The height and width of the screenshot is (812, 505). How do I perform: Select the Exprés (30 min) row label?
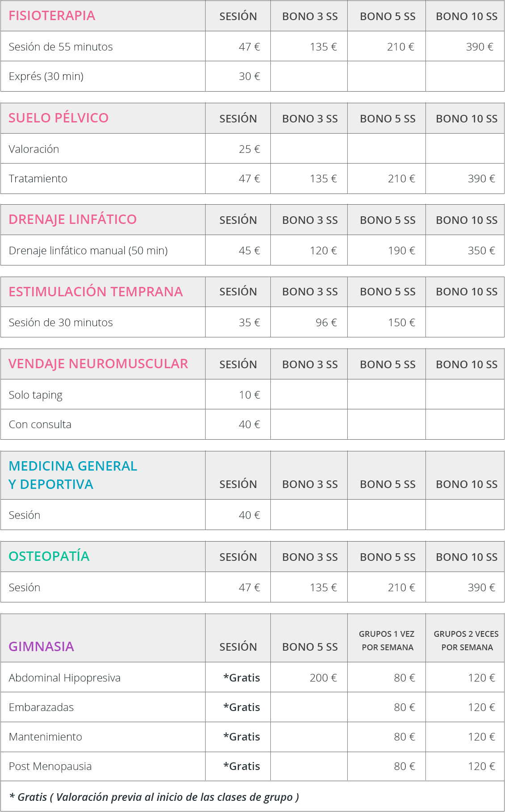(x=46, y=76)
